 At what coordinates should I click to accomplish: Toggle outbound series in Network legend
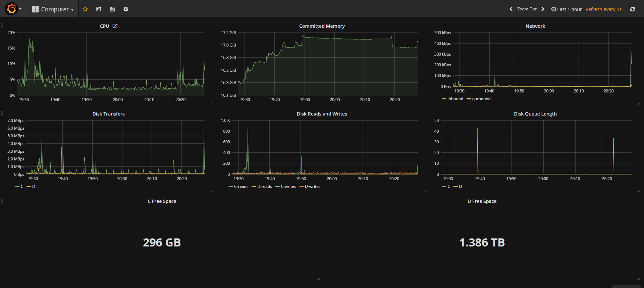481,99
